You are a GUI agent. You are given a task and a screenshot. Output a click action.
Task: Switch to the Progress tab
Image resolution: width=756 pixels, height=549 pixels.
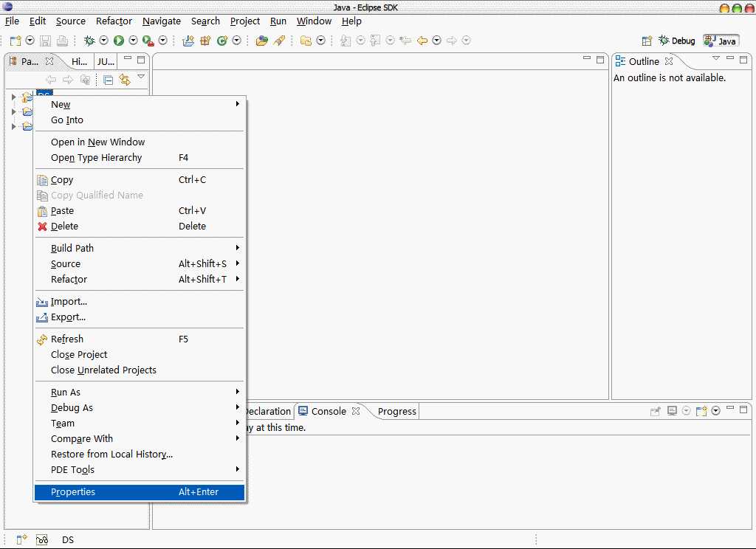pos(396,411)
